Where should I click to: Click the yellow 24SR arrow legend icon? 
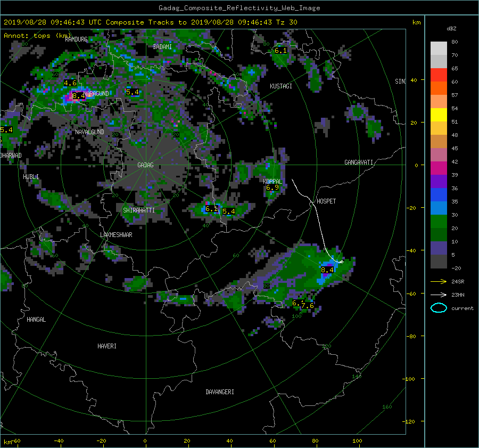click(x=439, y=281)
